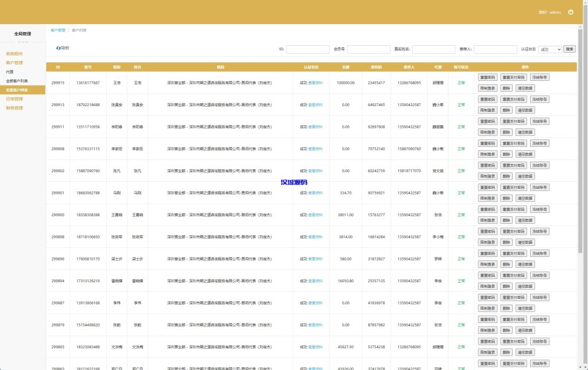
Task: Open 财务管理 in the sidebar
Action: point(14,108)
